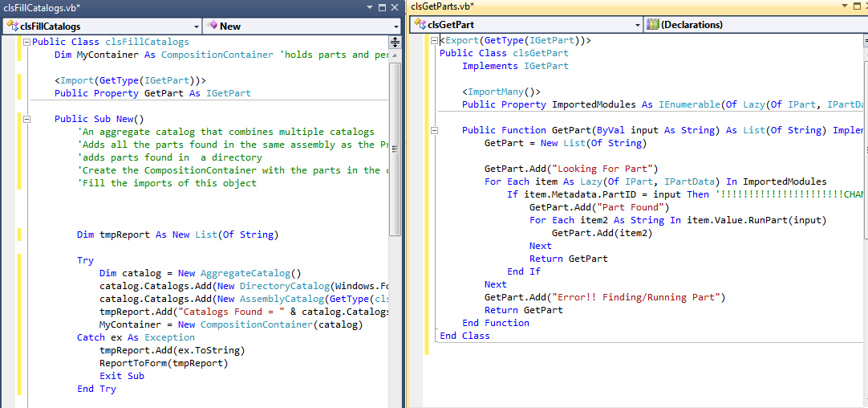
Task: Click the line containing 'DirectoryCatalog'
Action: 244,286
